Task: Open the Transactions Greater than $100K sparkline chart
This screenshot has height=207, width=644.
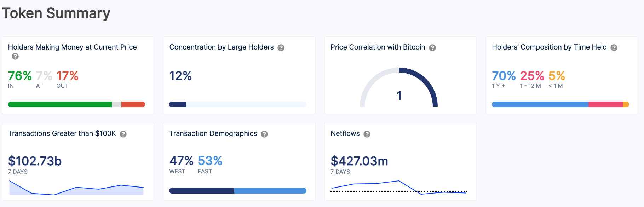Action: (76, 188)
